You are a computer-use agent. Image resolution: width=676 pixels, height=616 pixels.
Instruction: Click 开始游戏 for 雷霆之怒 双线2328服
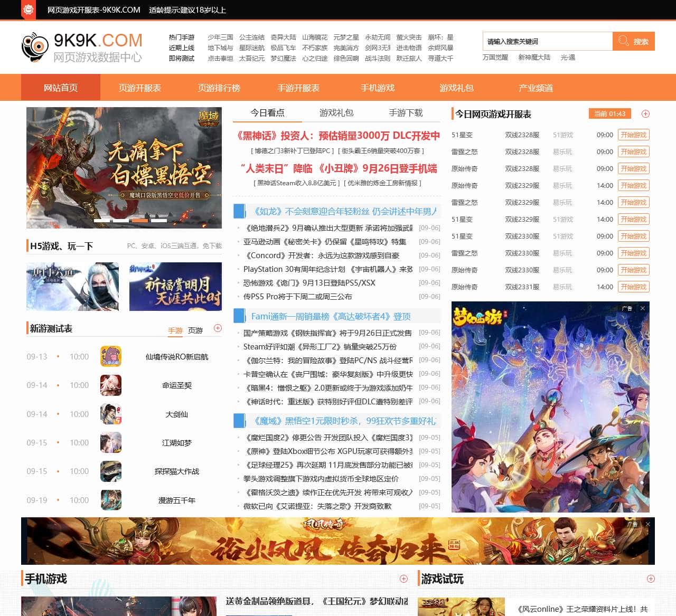pos(634,151)
